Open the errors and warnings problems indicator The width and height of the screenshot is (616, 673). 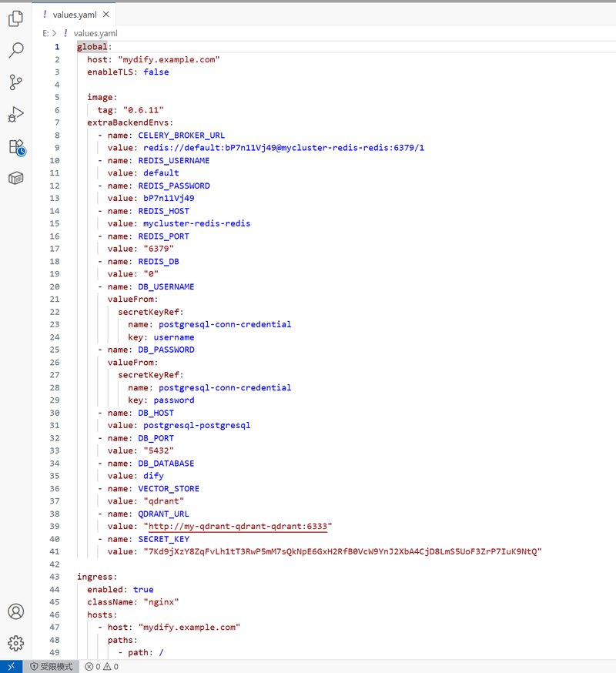(102, 666)
